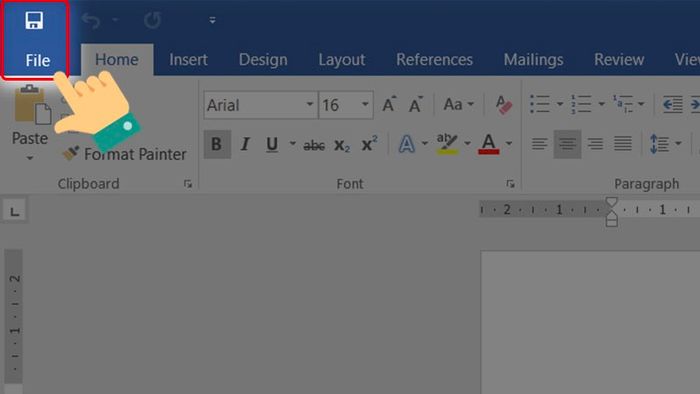Screen dimensions: 700x394
Task: Open the Text Effects dropdown arrow
Action: click(425, 143)
